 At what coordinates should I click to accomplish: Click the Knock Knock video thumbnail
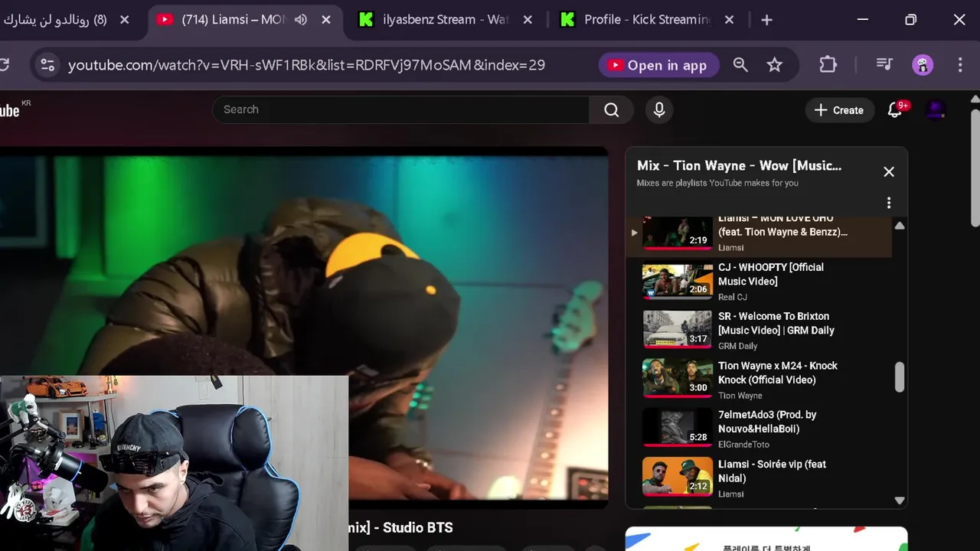point(678,379)
